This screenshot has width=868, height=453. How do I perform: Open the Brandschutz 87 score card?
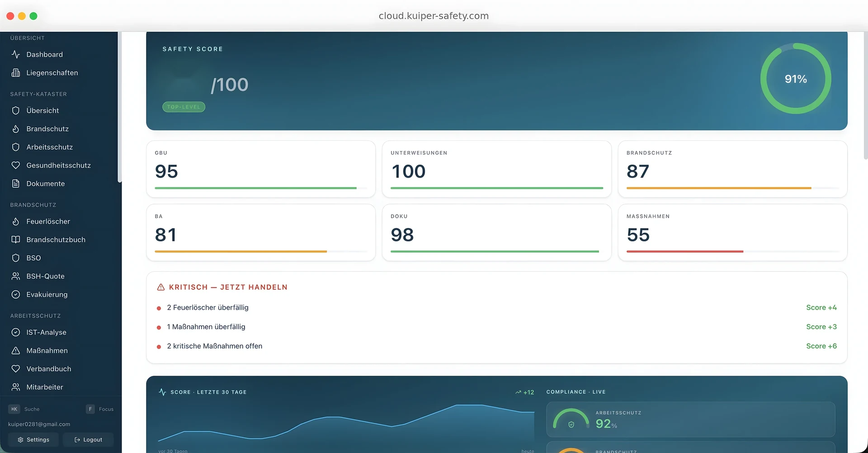[732, 169]
